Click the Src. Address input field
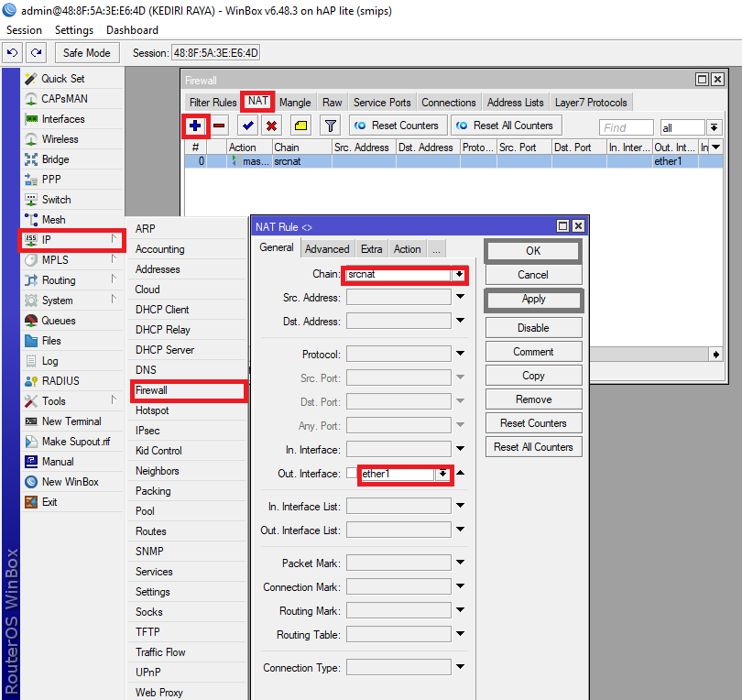The image size is (742, 700). pyautogui.click(x=398, y=297)
